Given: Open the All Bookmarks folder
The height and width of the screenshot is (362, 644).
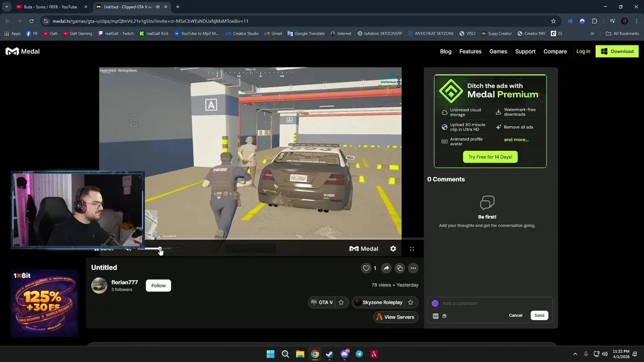Looking at the screenshot, I should pos(622,34).
